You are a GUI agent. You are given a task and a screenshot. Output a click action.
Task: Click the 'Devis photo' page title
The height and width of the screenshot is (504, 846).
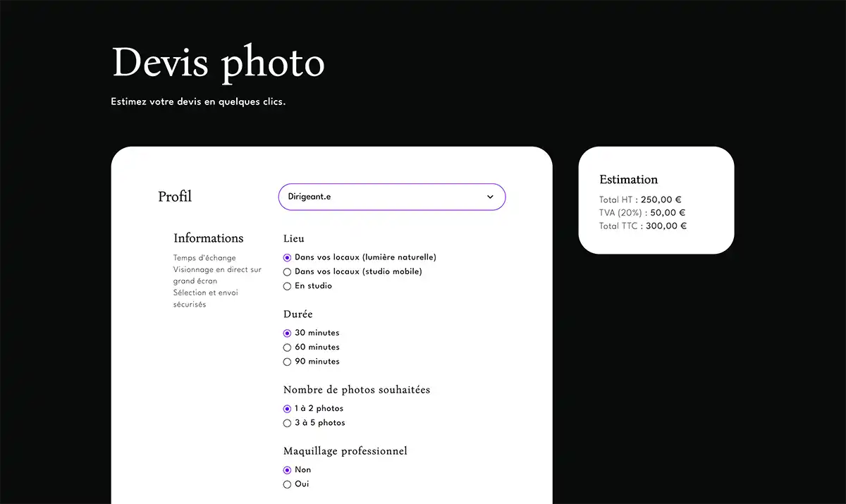[218, 63]
